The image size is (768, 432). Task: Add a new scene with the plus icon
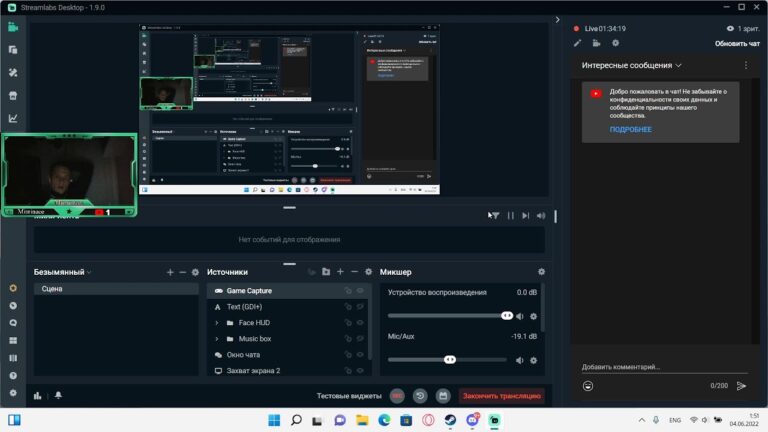click(170, 272)
